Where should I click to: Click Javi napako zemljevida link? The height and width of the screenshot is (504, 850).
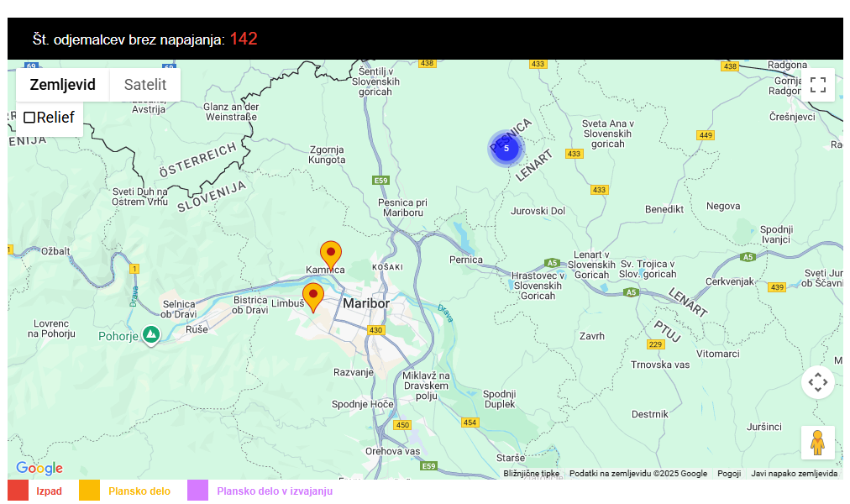(x=794, y=474)
